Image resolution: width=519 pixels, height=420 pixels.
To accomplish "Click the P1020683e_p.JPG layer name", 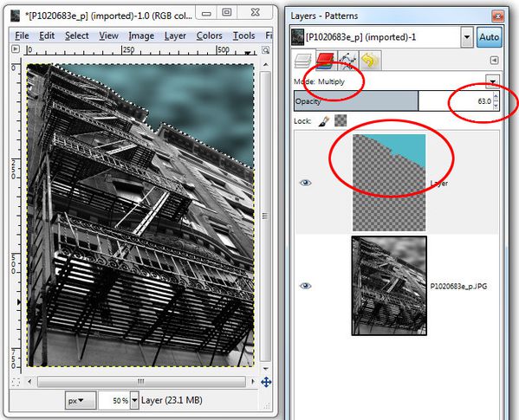I will point(458,286).
